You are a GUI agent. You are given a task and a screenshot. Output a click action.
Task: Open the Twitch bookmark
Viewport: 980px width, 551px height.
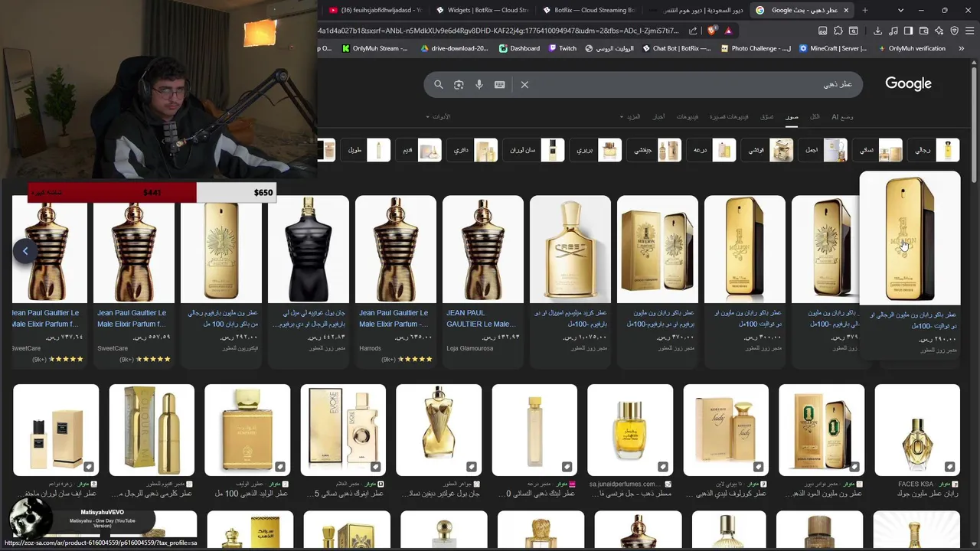tap(562, 48)
